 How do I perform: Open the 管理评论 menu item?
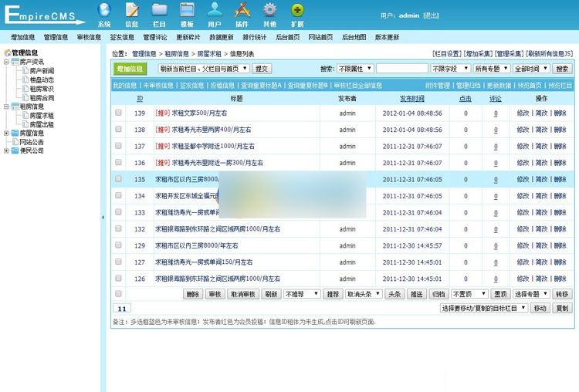tap(155, 37)
